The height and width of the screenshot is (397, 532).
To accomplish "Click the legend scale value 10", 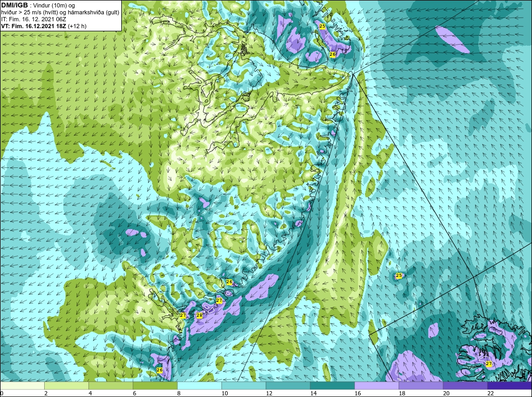I will (x=225, y=393).
